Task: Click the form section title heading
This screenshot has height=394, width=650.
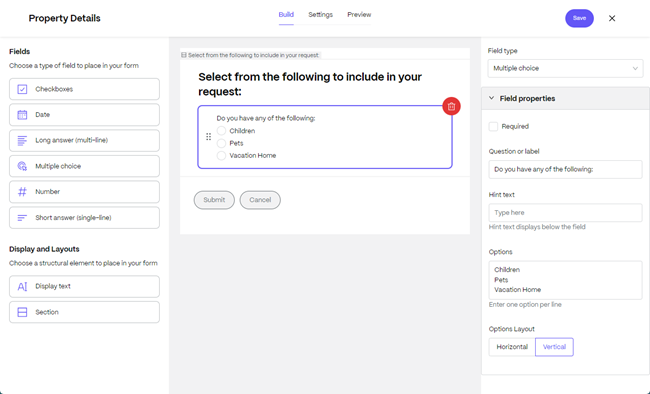Action: (x=310, y=84)
